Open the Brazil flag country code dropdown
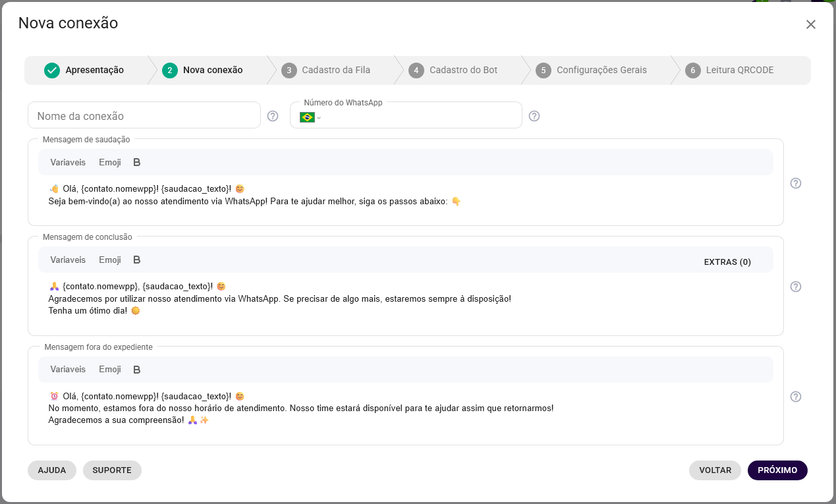 (x=310, y=117)
